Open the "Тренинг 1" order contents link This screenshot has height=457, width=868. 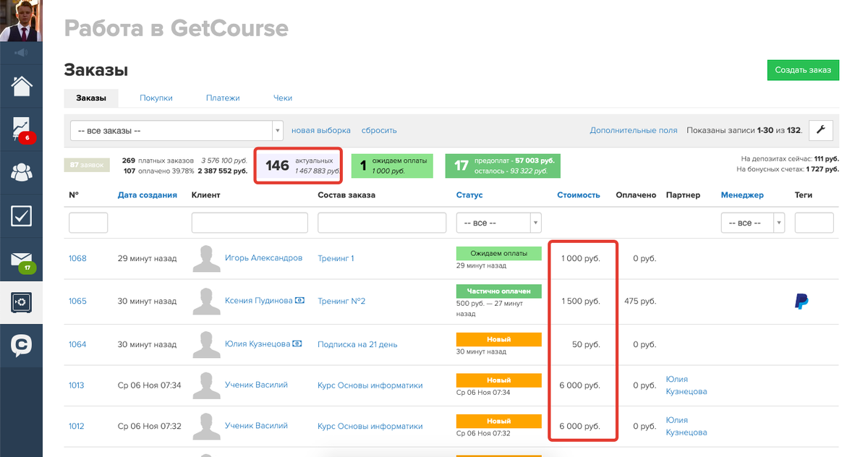click(x=336, y=259)
